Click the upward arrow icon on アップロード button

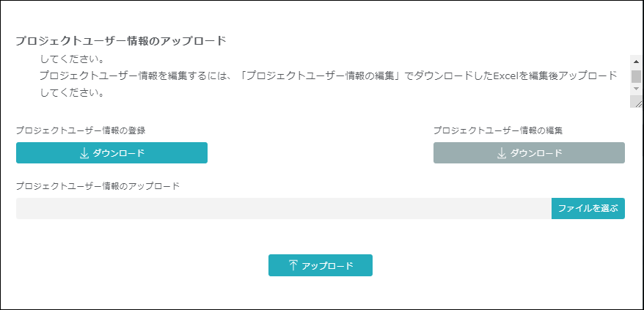click(x=293, y=265)
